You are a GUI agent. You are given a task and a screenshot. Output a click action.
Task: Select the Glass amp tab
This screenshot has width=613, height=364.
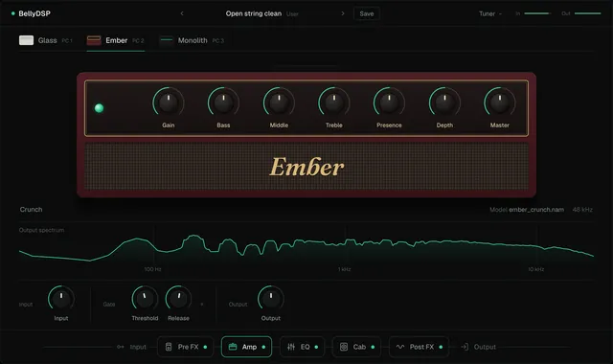(46, 40)
